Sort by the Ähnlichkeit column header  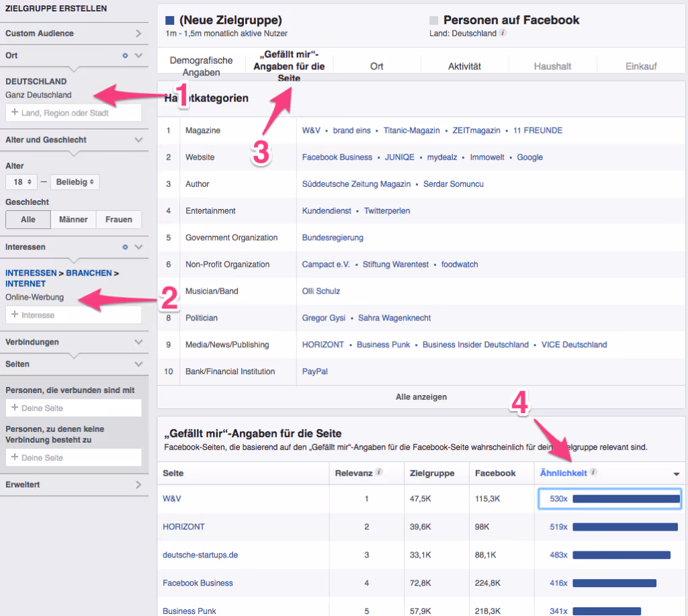pyautogui.click(x=563, y=473)
